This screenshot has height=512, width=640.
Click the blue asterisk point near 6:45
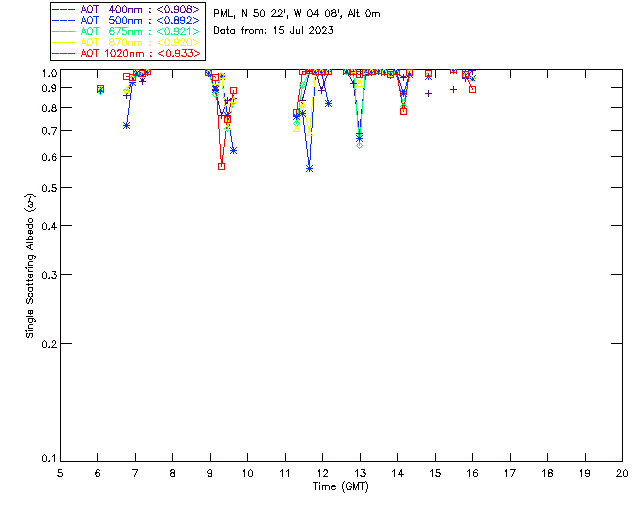[x=126, y=125]
